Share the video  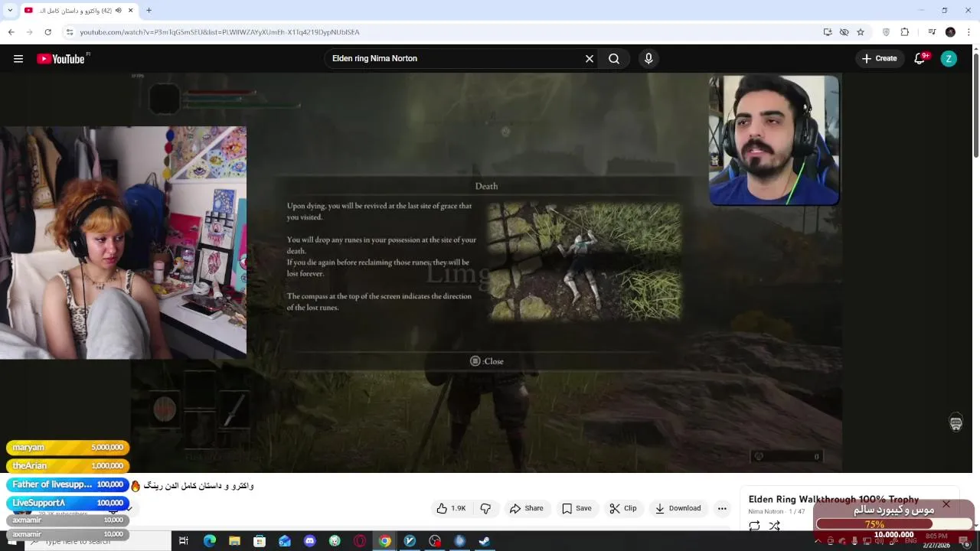pos(527,508)
